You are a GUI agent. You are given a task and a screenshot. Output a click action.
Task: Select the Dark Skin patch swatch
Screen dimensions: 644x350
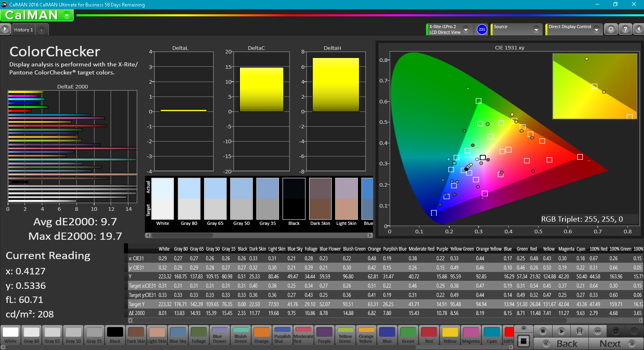pyautogui.click(x=136, y=335)
